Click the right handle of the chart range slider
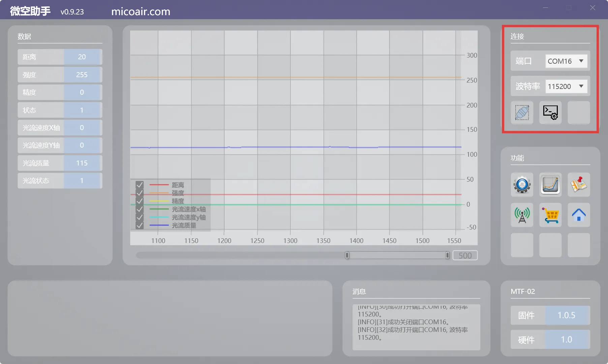The image size is (608, 364). 447,255
